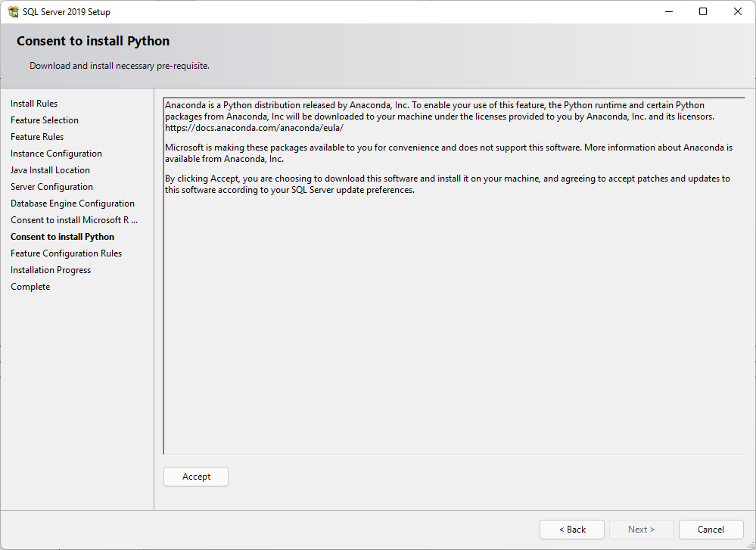The width and height of the screenshot is (756, 550).
Task: Click the Accept button
Action: tap(196, 477)
